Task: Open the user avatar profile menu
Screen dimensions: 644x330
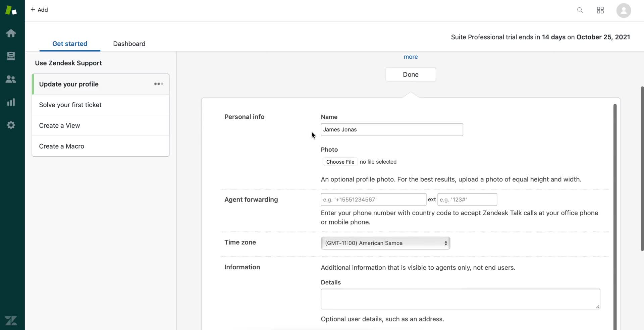Action: coord(624,10)
